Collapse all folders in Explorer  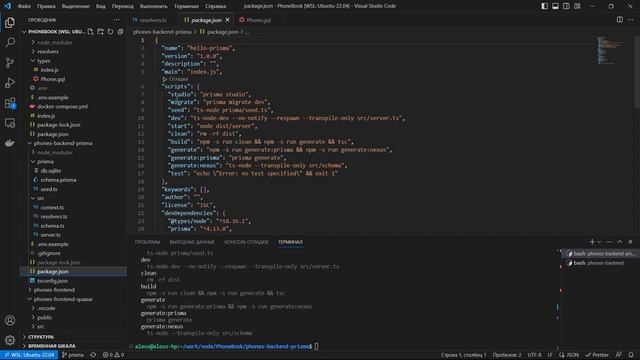[120, 31]
